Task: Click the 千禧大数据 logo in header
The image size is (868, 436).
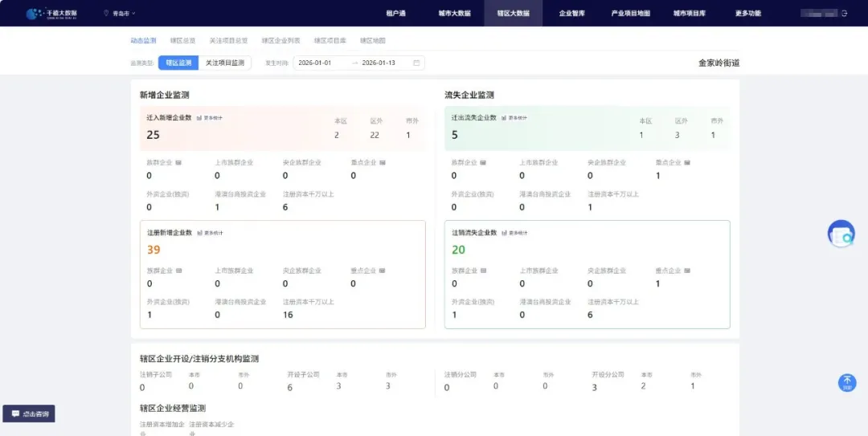Action: point(51,13)
